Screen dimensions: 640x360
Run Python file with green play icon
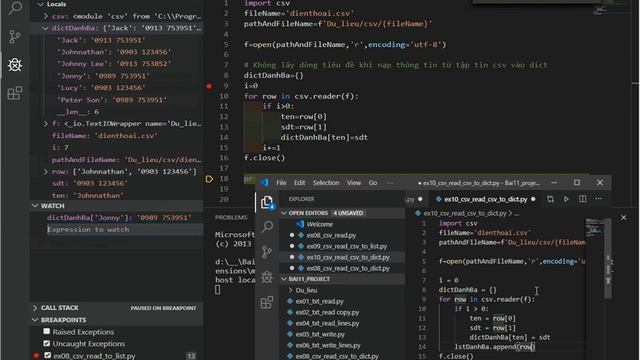566,199
